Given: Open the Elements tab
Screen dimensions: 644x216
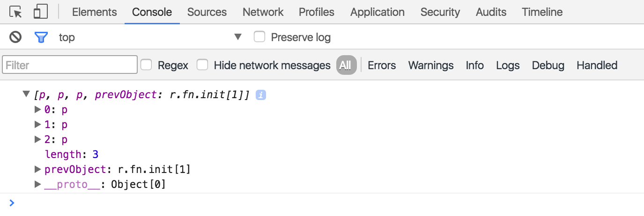Looking at the screenshot, I should click(x=94, y=12).
